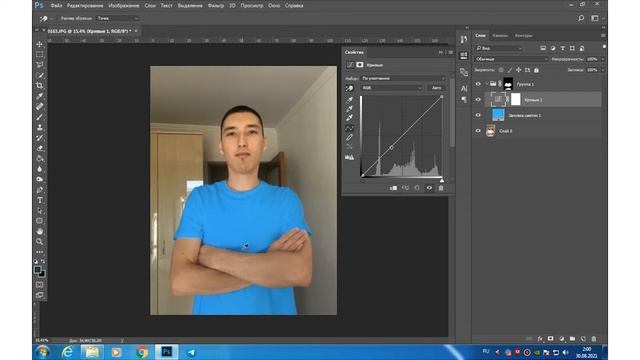The width and height of the screenshot is (640, 360).
Task: Activate the on-image adjustment hand in Curves
Action: point(350,88)
